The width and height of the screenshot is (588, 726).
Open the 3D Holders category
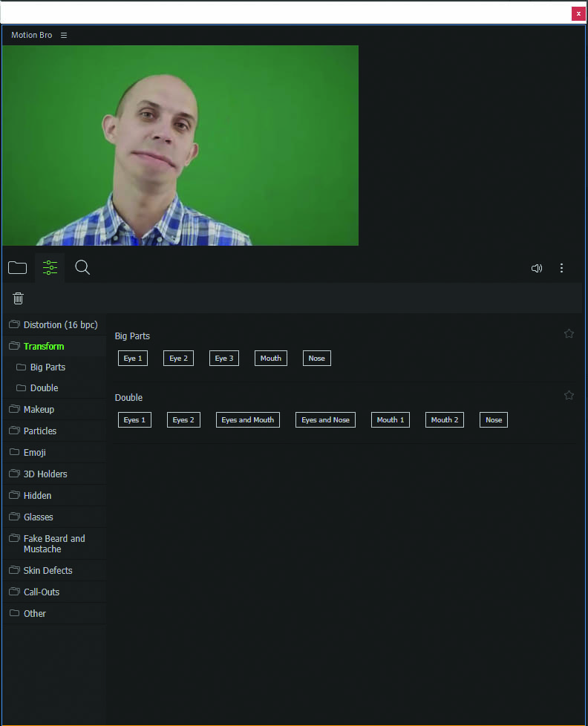point(54,474)
